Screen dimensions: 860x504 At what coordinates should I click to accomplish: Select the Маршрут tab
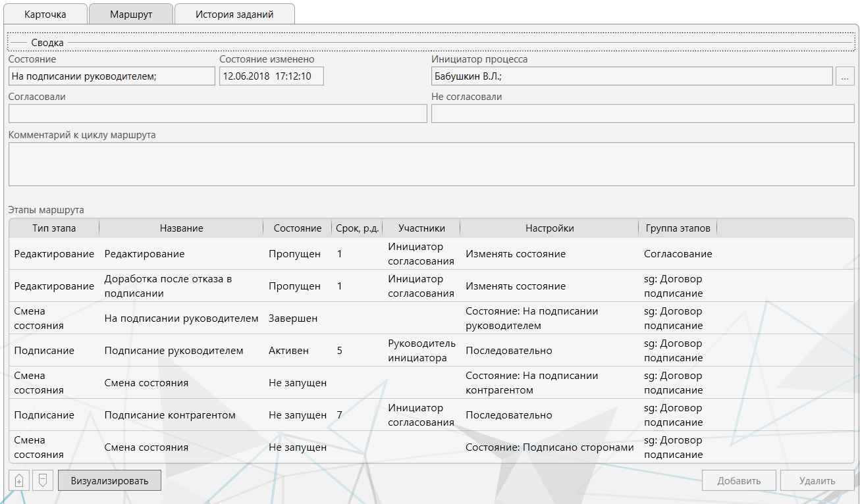[x=131, y=14]
